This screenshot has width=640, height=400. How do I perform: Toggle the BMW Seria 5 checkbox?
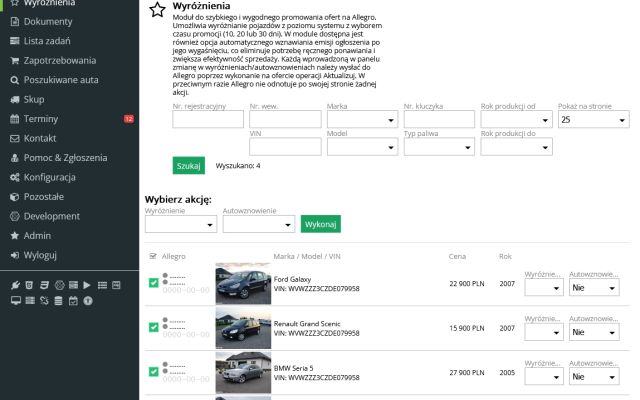[x=153, y=371]
